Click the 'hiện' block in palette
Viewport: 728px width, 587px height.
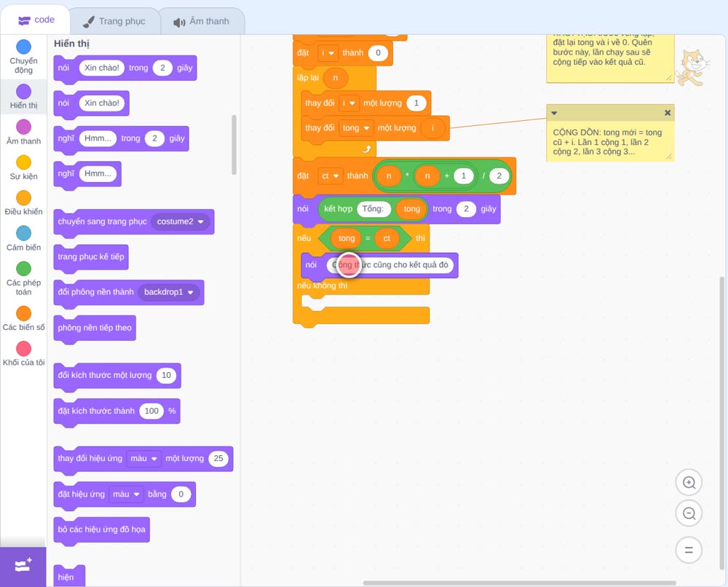click(69, 577)
